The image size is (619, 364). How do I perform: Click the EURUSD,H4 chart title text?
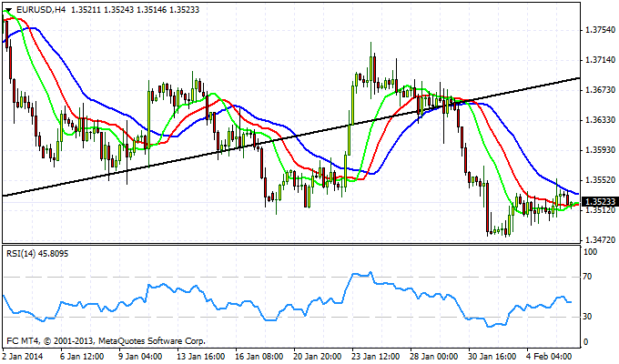click(41, 10)
